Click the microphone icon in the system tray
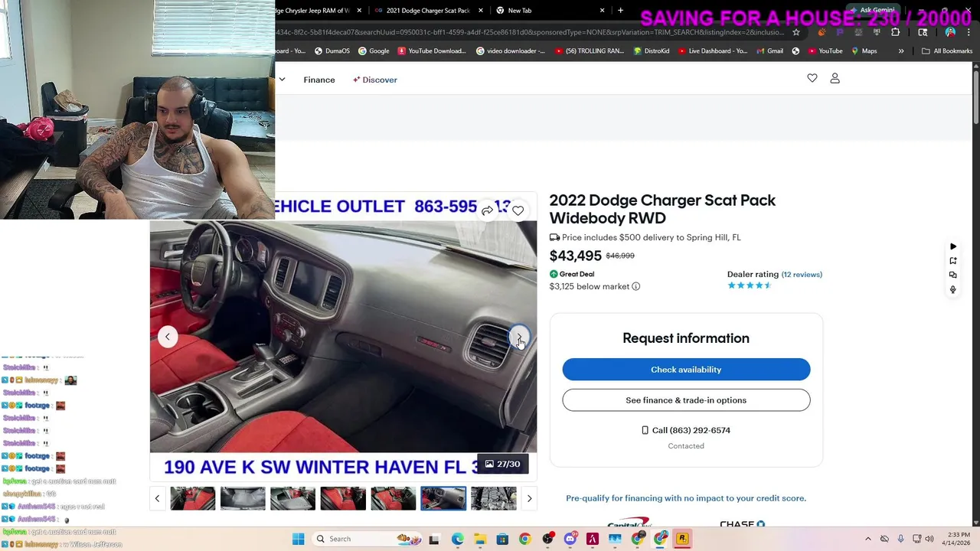980x551 pixels. pos(900,539)
